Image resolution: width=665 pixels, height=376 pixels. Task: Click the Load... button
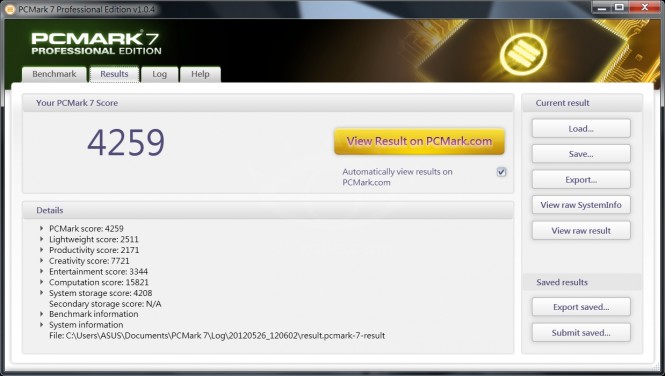point(581,128)
